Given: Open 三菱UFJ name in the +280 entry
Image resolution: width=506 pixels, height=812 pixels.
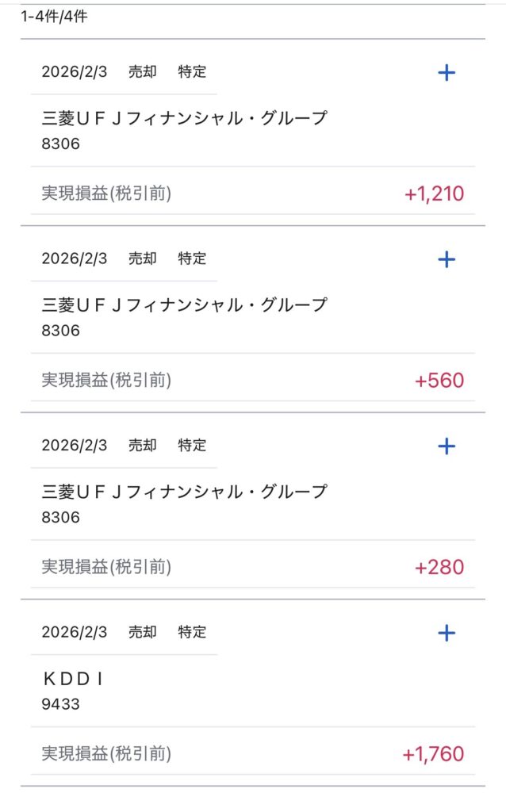Looking at the screenshot, I should click(184, 492).
